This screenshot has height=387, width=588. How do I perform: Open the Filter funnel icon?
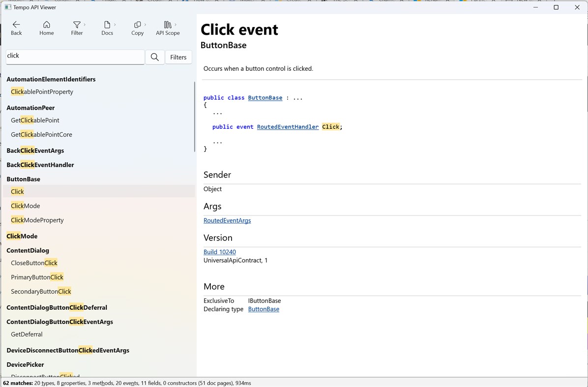coord(77,25)
